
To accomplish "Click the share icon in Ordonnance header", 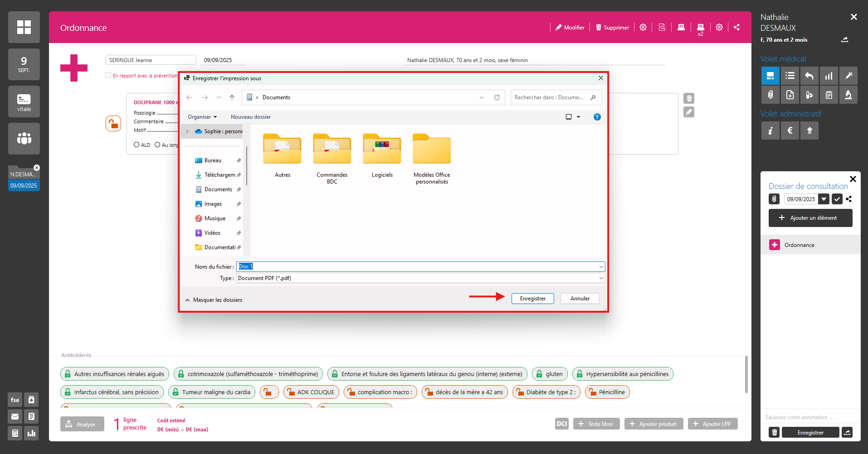I will tap(736, 27).
